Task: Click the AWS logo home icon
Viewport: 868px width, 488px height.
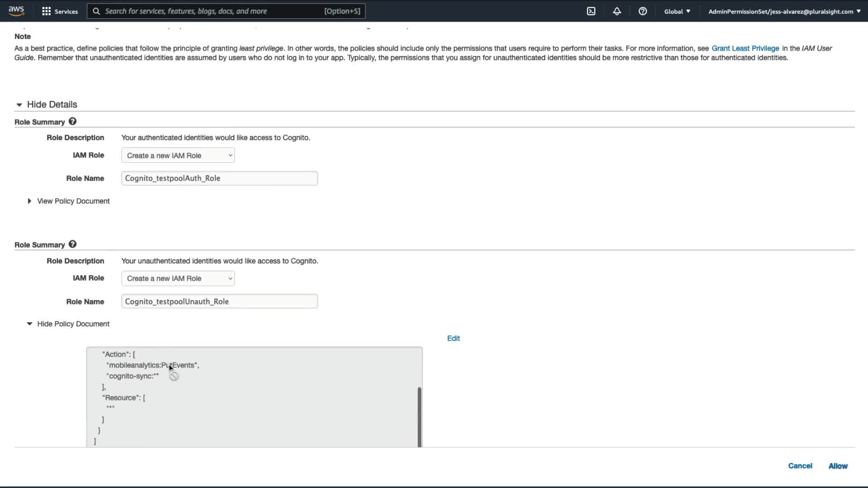Action: click(x=16, y=11)
